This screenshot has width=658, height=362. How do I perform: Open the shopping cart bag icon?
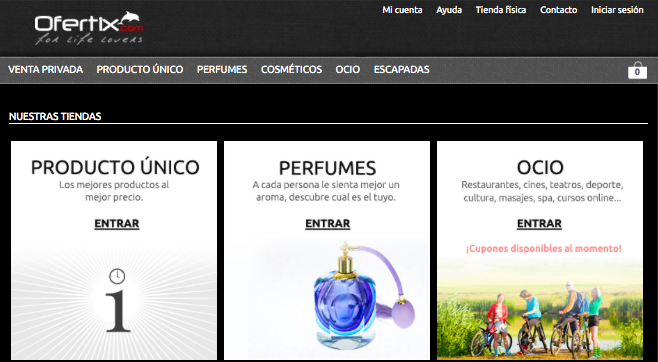637,70
